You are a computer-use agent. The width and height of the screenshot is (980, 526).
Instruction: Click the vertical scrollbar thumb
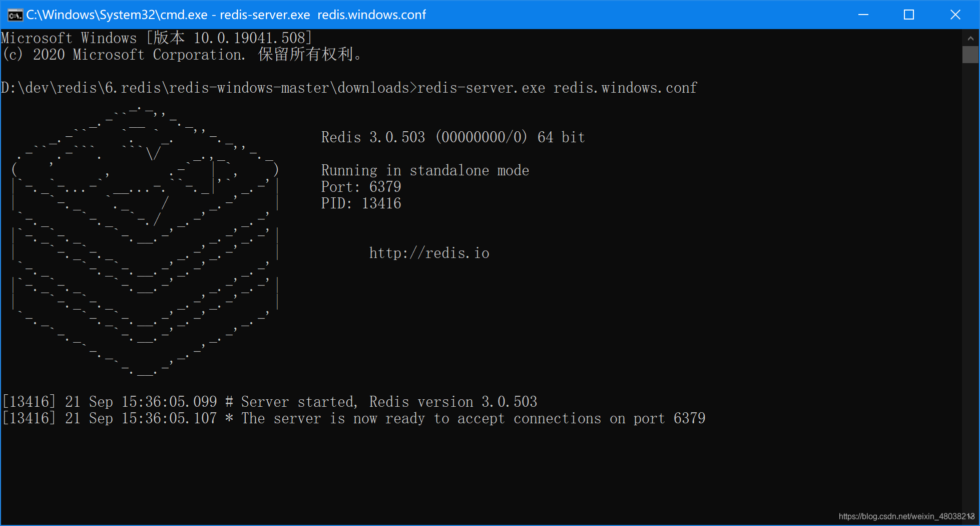[x=970, y=55]
